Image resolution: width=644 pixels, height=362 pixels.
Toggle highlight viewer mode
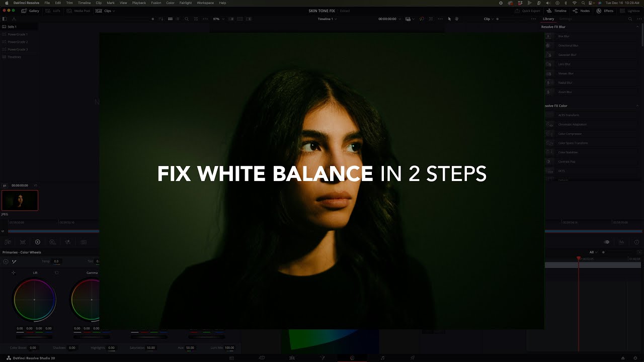pos(249,19)
